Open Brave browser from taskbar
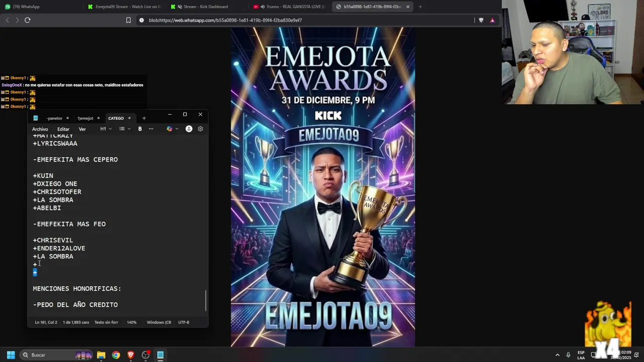Viewport: 644px width, 362px height. pos(131,355)
